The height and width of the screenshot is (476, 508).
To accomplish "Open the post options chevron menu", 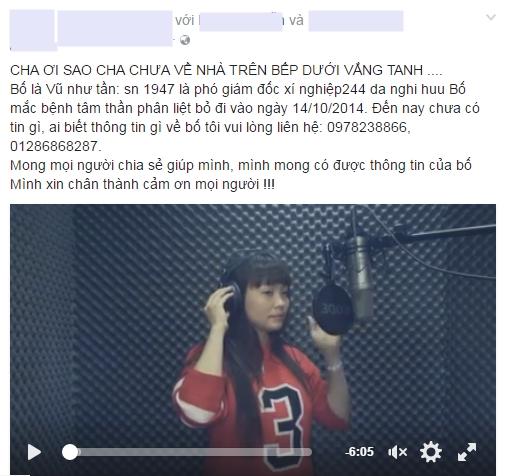I will [x=491, y=17].
